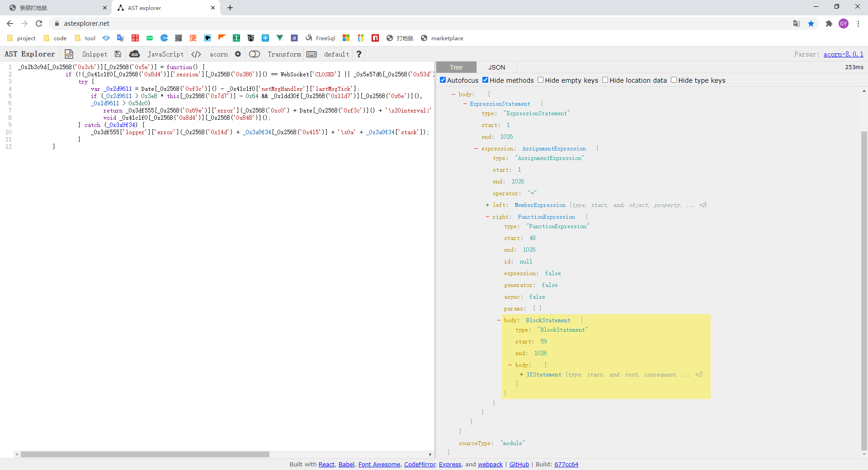Open the marketplace bookmark
This screenshot has width=868, height=470.
(x=442, y=38)
